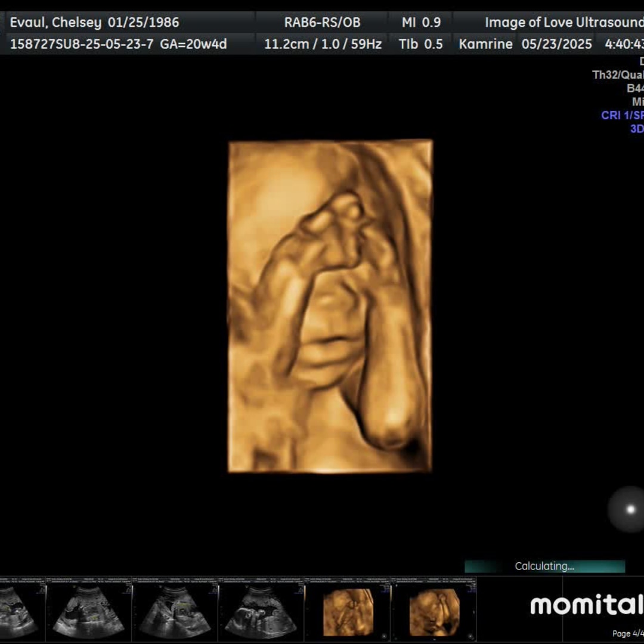Click the Th32/Qual parameter label
This screenshot has width=644, height=644.
617,75
